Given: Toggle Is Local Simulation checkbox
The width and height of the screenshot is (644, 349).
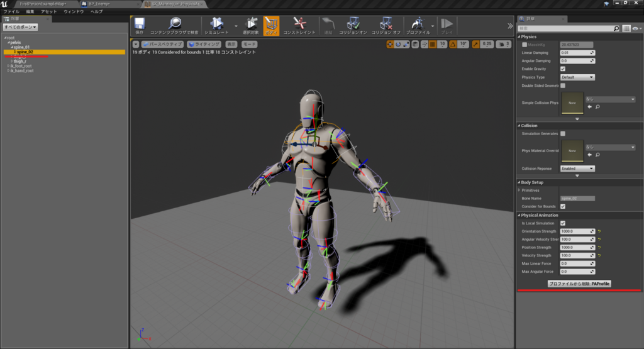Looking at the screenshot, I should (x=563, y=223).
